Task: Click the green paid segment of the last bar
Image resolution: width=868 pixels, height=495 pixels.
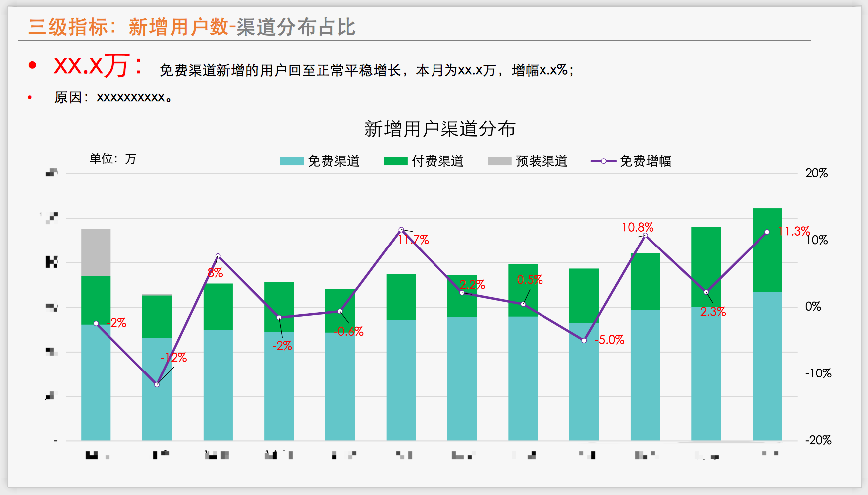Action: point(767,250)
